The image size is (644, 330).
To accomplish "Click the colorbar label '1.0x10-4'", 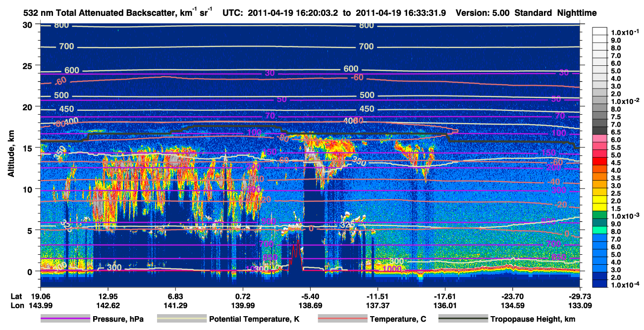I will click(x=626, y=285).
